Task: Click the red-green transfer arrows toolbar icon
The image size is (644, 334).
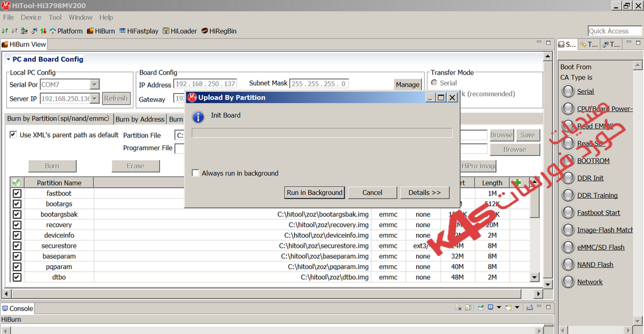Action: [x=43, y=31]
